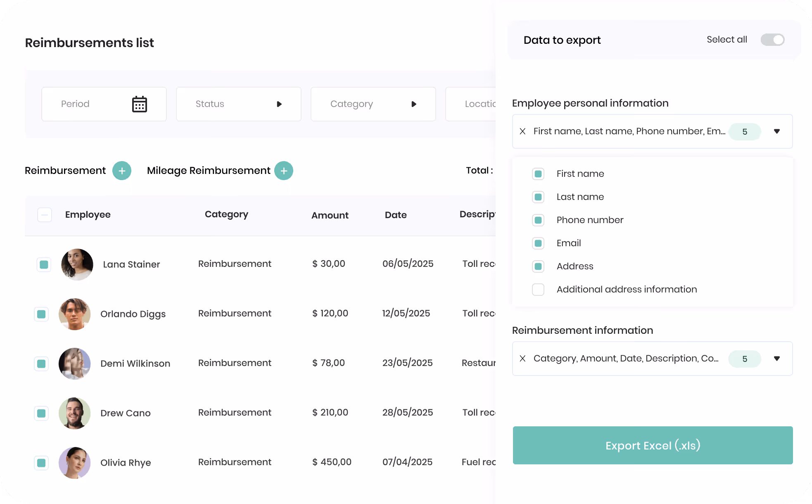This screenshot has width=812, height=504.
Task: Click Lana Stainer's avatar photo
Action: point(77,264)
